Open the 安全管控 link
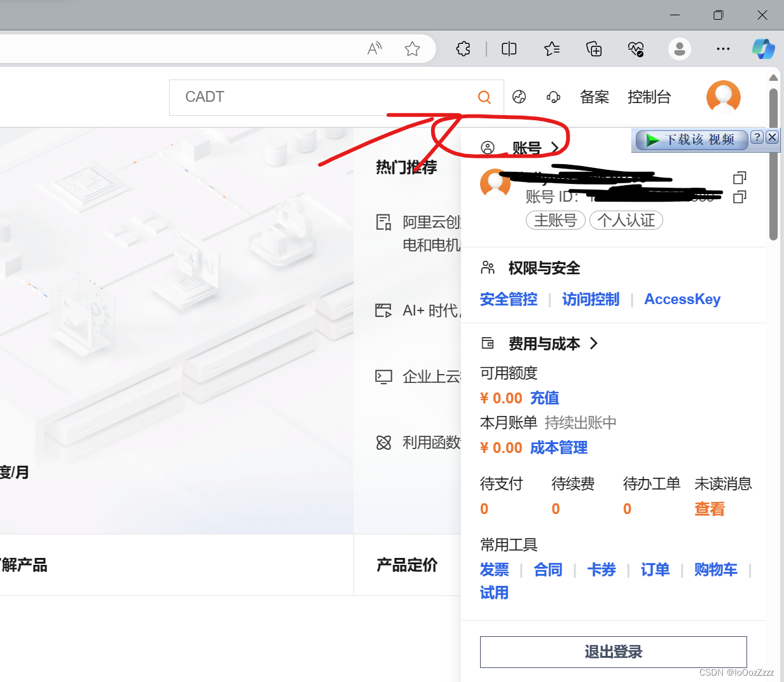 509,299
